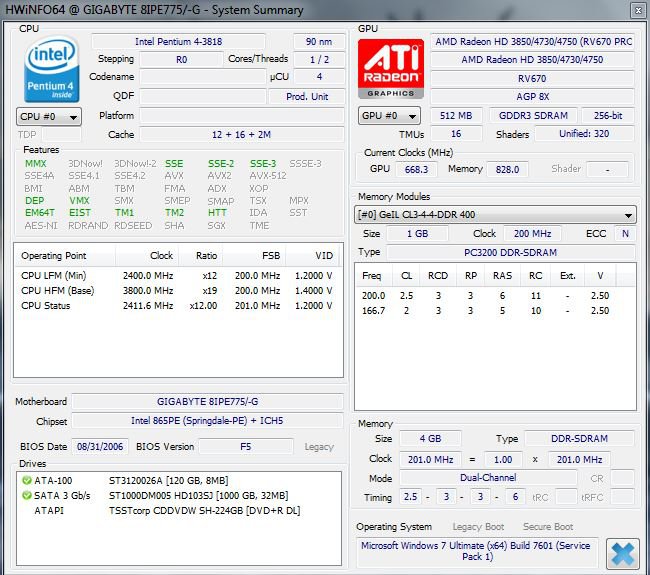Click the Stepping R0 field
The height and width of the screenshot is (575, 650).
(x=181, y=60)
